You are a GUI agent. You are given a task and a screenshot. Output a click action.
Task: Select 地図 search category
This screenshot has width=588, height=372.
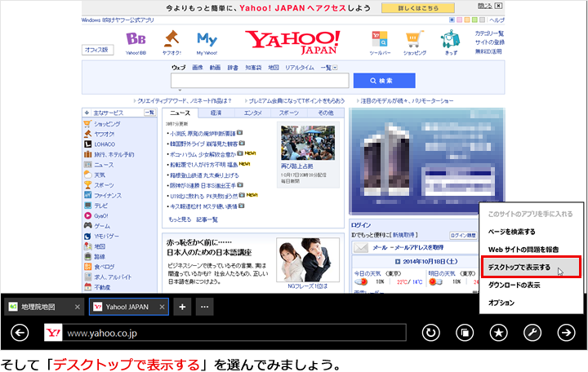click(x=274, y=68)
